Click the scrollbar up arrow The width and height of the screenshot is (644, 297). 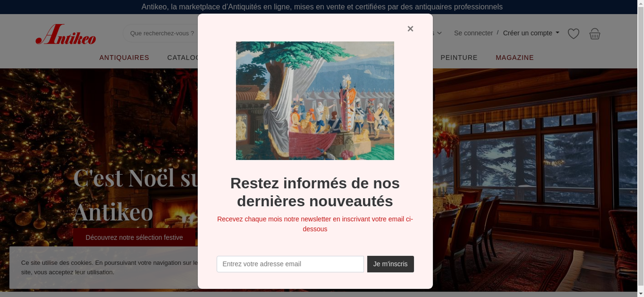pos(641,3)
